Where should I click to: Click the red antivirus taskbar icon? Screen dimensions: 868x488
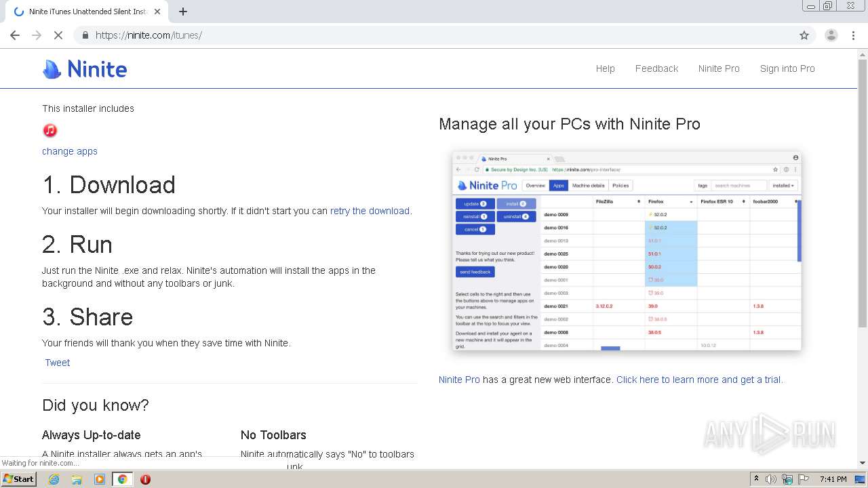[x=145, y=479]
